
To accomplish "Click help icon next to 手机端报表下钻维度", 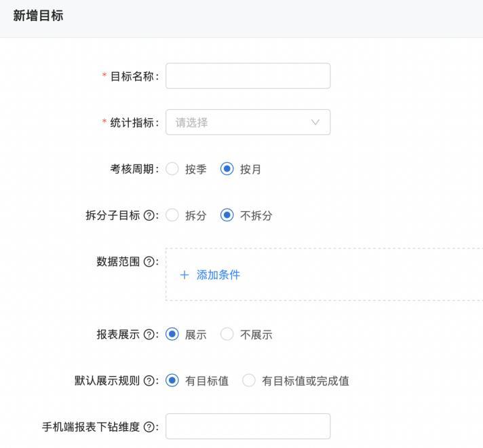I will [149, 427].
